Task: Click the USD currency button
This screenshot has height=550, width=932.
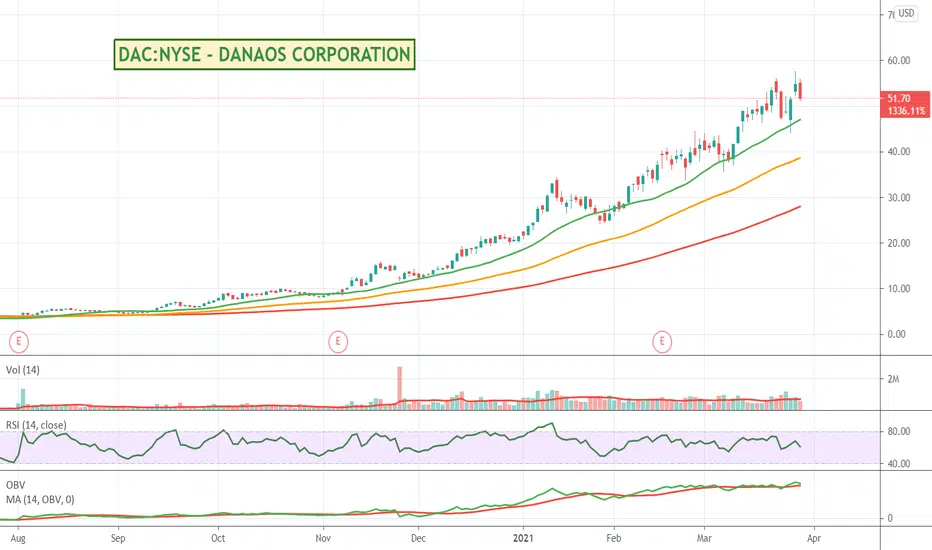Action: click(906, 13)
